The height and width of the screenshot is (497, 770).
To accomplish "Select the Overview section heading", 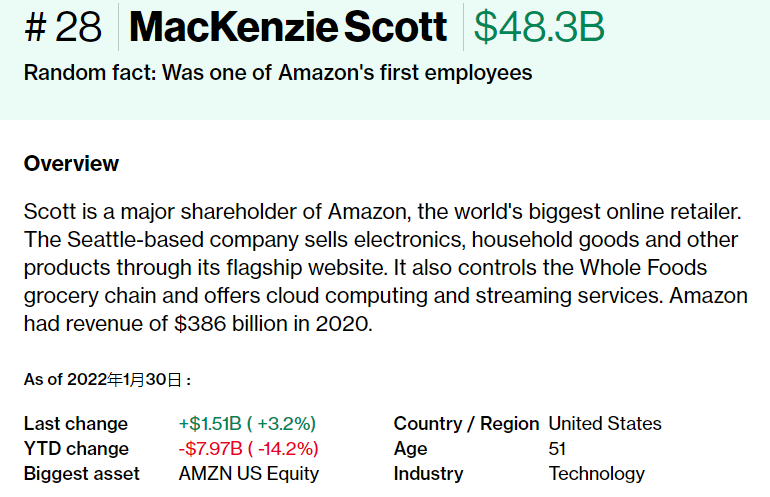I will [x=71, y=164].
